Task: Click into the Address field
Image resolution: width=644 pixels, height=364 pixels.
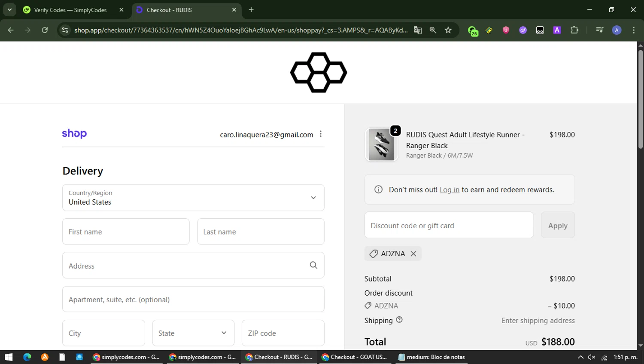Action: (193, 265)
